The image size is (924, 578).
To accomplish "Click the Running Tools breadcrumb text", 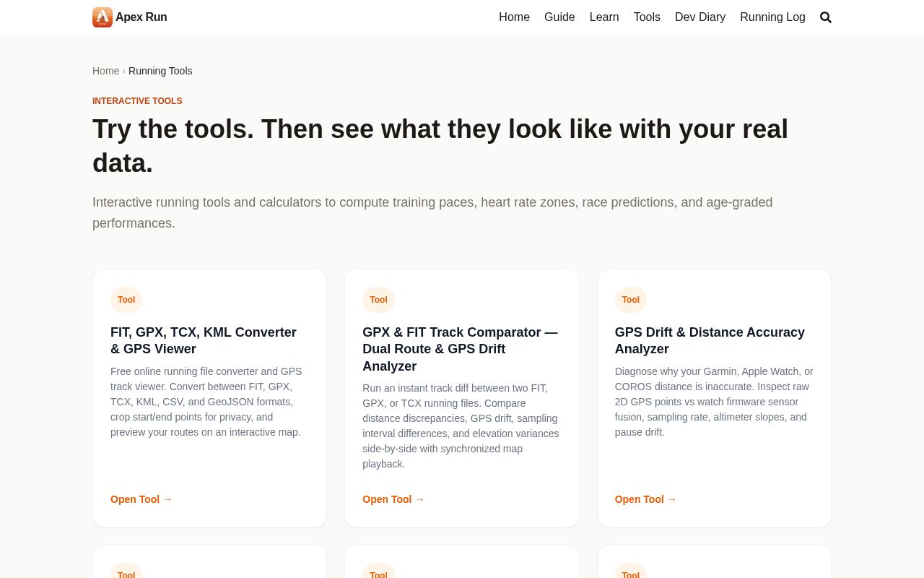I will tap(160, 71).
